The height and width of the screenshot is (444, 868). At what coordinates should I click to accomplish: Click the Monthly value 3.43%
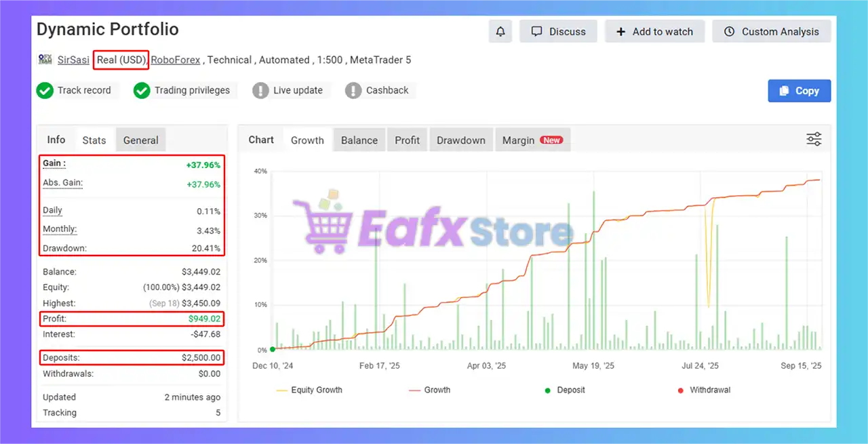click(208, 230)
